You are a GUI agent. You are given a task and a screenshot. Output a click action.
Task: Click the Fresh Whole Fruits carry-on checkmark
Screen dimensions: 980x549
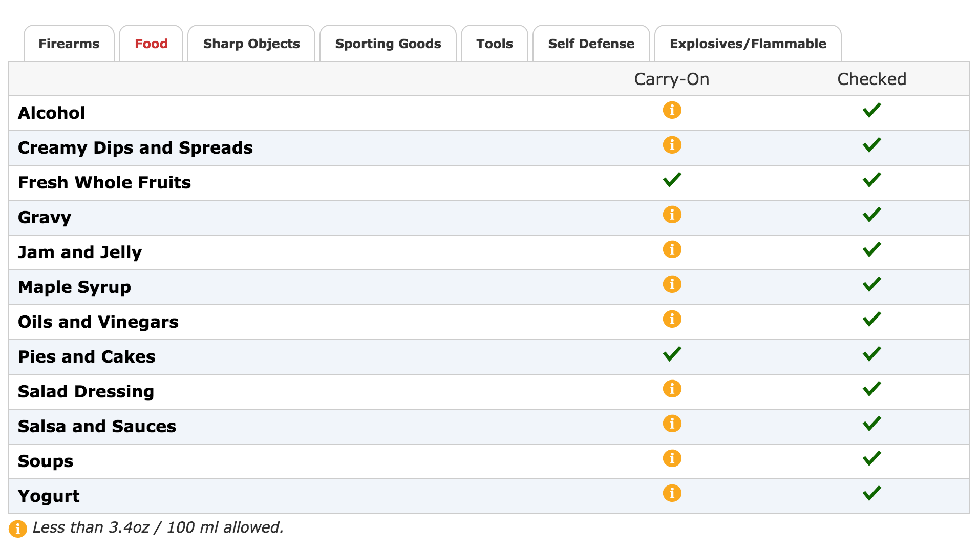point(672,180)
